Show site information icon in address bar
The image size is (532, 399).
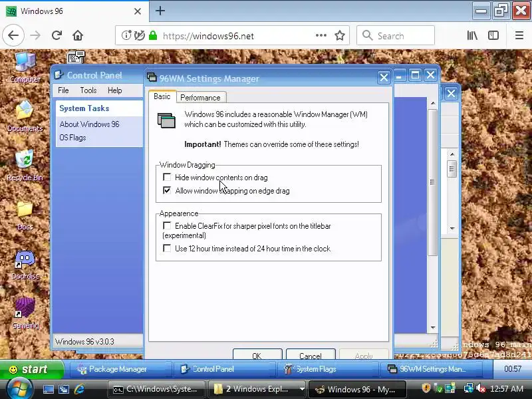(x=126, y=35)
